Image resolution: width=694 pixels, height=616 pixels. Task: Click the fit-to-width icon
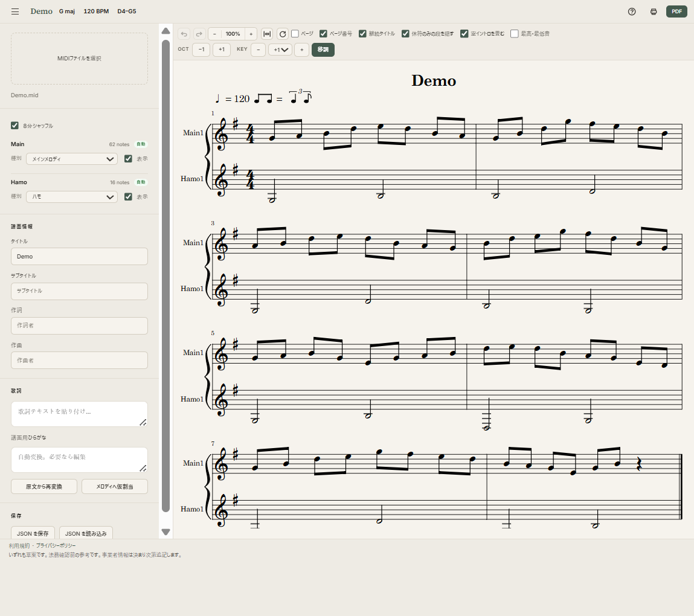pyautogui.click(x=267, y=34)
